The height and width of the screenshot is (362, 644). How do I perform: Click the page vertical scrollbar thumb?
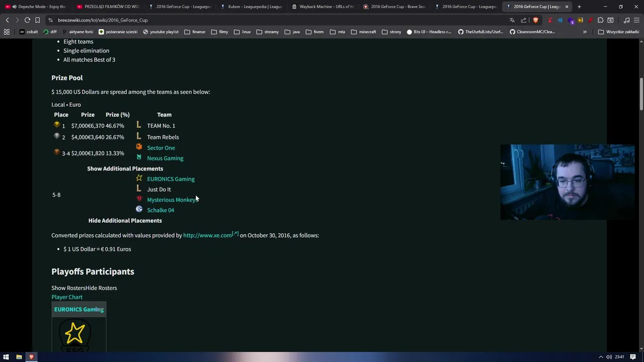(641, 94)
